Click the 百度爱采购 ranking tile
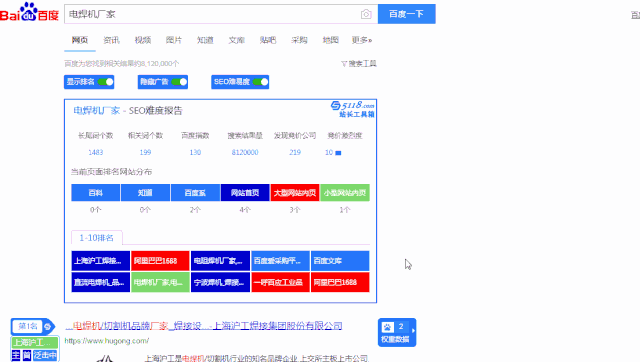This screenshot has height=362, width=640. [x=280, y=261]
